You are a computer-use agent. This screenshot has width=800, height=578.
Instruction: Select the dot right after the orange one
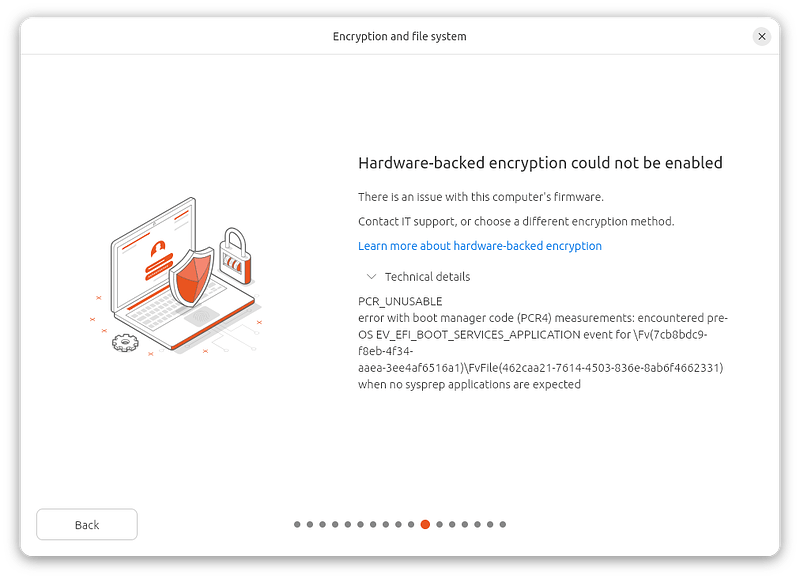pos(439,524)
